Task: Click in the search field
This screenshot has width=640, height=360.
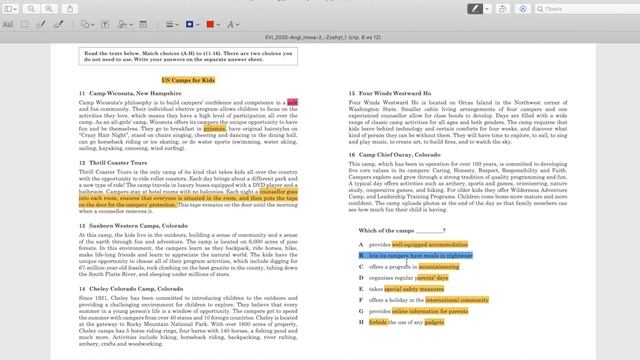Action: pos(588,9)
